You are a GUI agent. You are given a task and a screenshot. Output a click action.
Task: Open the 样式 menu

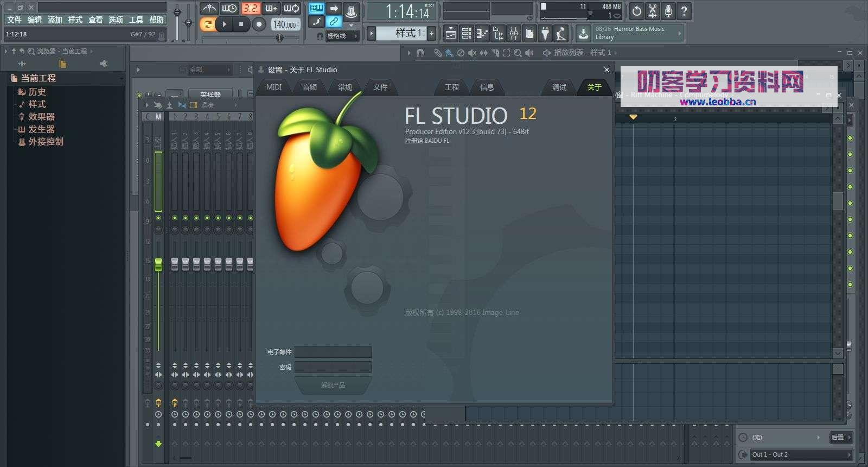point(75,20)
